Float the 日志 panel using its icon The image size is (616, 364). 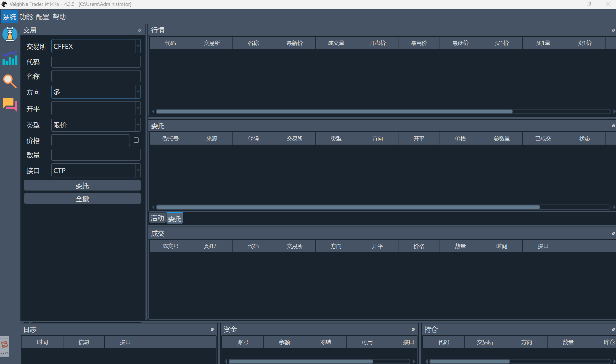212,329
